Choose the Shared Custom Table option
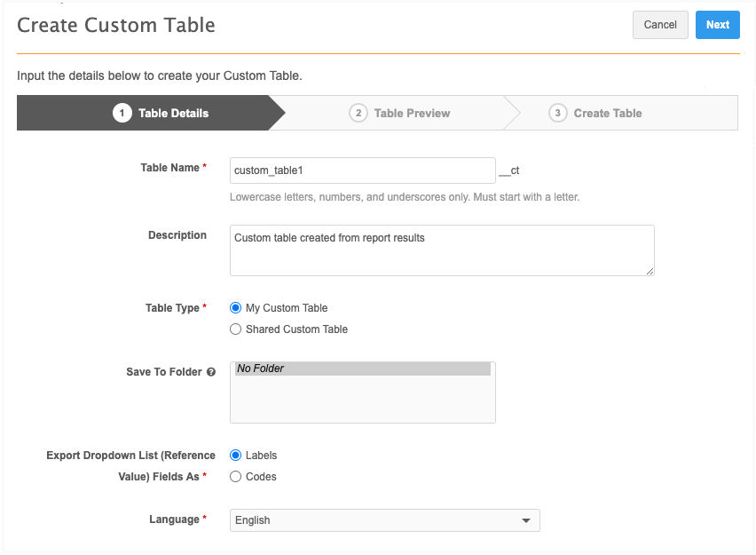This screenshot has width=756, height=555. click(x=235, y=329)
